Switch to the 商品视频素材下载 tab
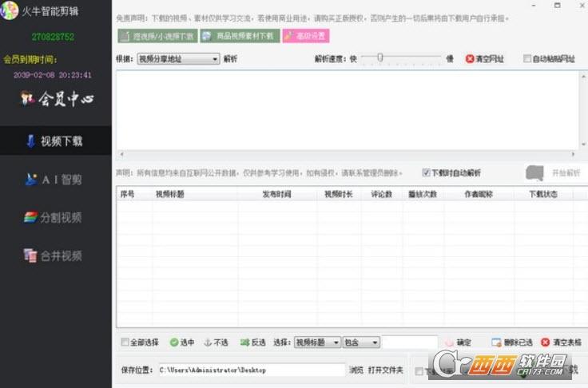The height and width of the screenshot is (388, 588). coord(238,36)
